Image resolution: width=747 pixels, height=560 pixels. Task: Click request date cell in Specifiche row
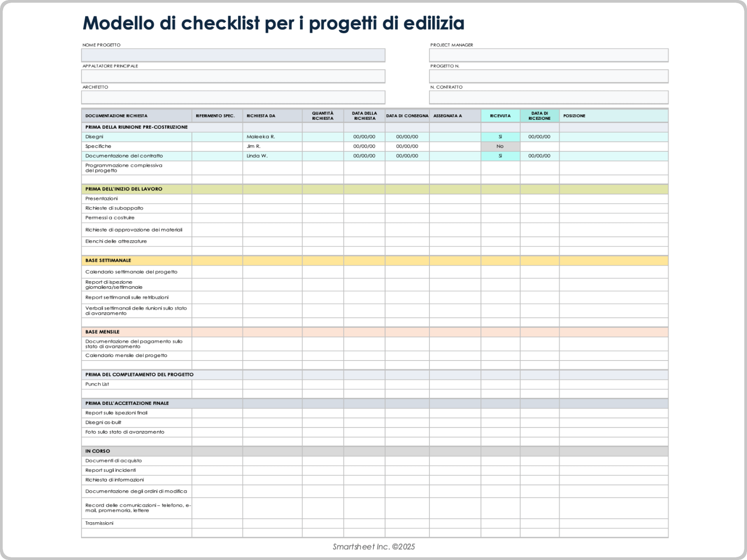pyautogui.click(x=365, y=146)
